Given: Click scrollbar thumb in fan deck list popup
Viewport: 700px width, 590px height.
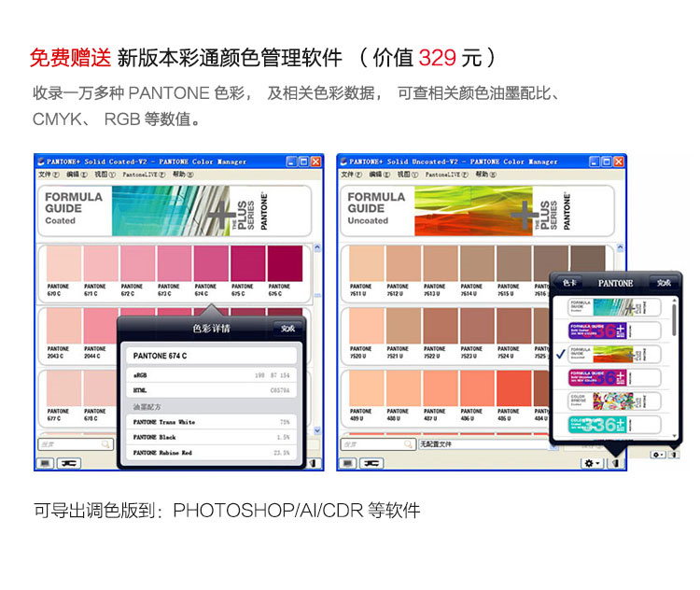Looking at the screenshot, I should pyautogui.click(x=674, y=319).
